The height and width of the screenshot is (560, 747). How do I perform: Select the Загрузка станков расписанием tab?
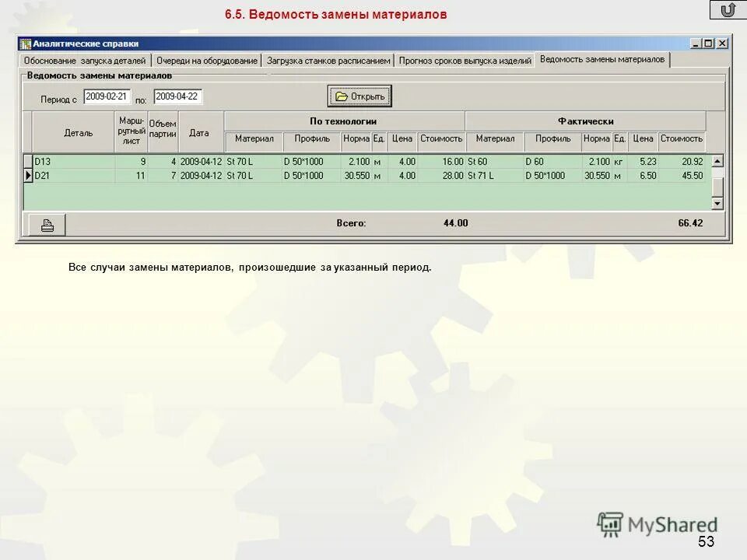tap(328, 58)
